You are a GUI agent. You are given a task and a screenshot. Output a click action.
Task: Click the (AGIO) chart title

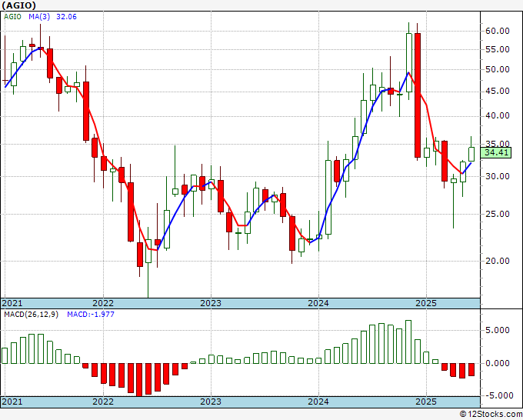point(18,5)
